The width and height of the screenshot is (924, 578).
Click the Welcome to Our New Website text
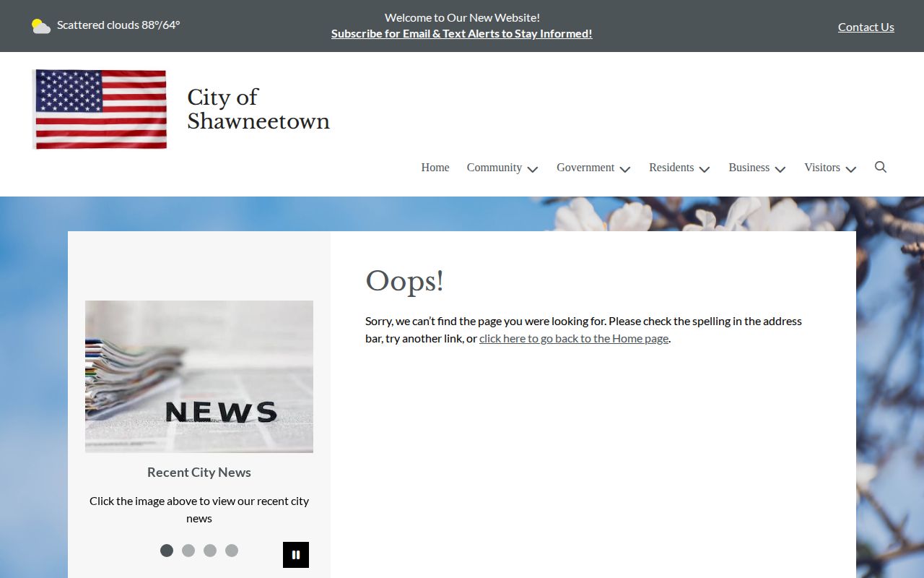point(462,17)
